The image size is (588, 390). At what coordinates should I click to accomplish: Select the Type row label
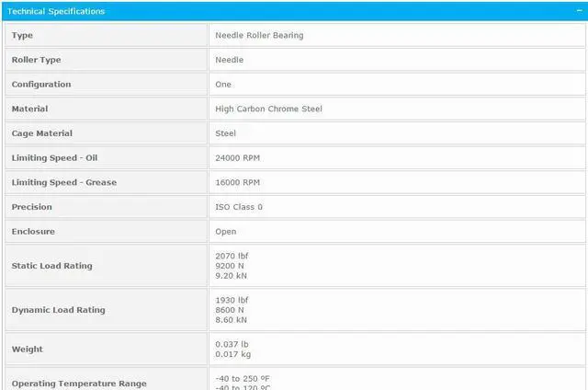22,35
